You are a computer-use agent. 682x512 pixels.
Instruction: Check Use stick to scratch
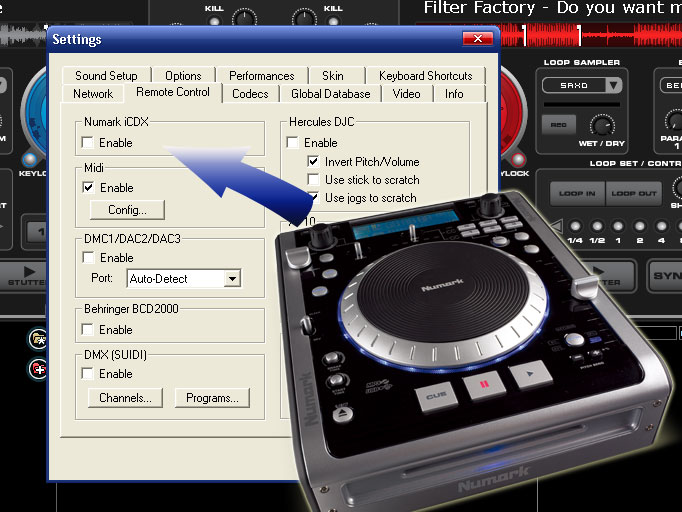pyautogui.click(x=313, y=179)
